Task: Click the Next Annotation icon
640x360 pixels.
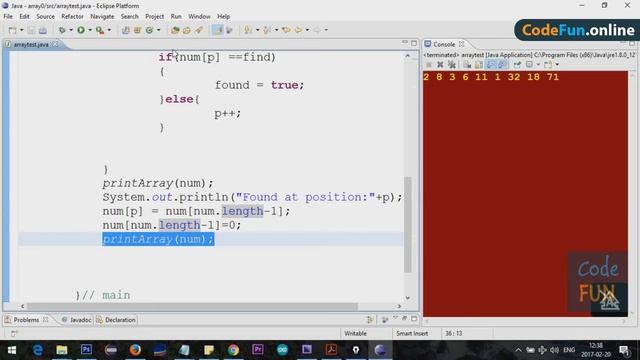Action: click(247, 30)
